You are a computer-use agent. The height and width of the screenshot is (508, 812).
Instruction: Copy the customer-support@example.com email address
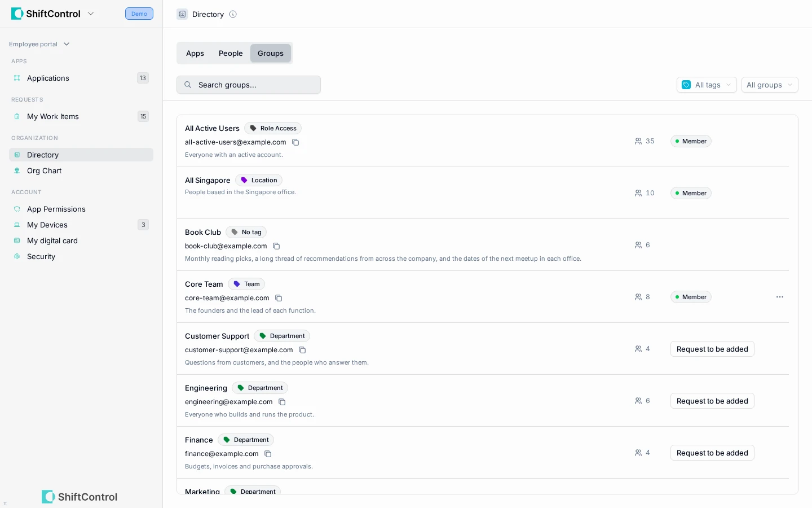302,350
